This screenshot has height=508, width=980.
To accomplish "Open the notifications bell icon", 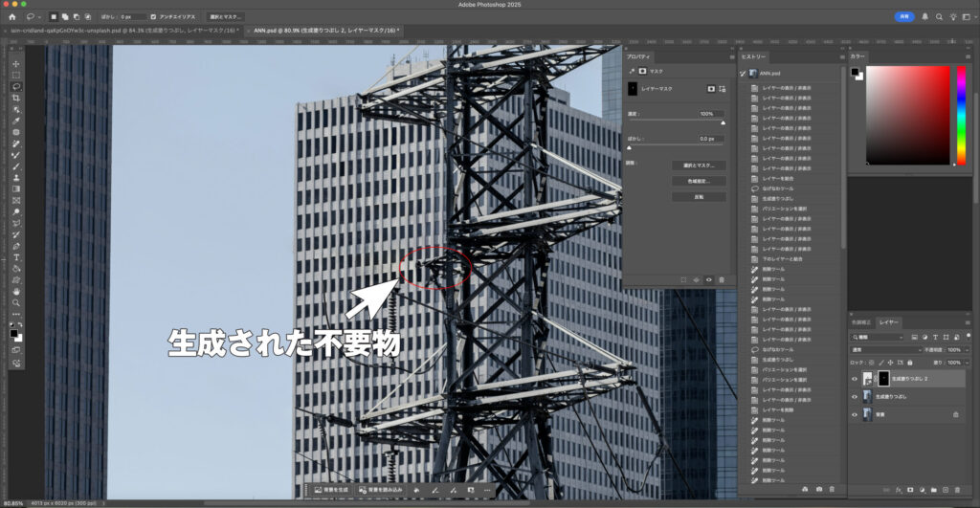I will [925, 17].
